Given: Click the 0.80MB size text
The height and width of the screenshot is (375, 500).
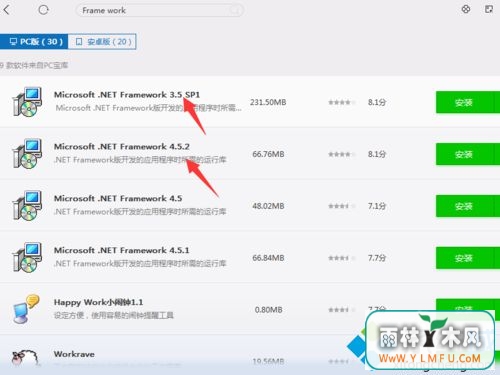Looking at the screenshot, I should coord(269,310).
